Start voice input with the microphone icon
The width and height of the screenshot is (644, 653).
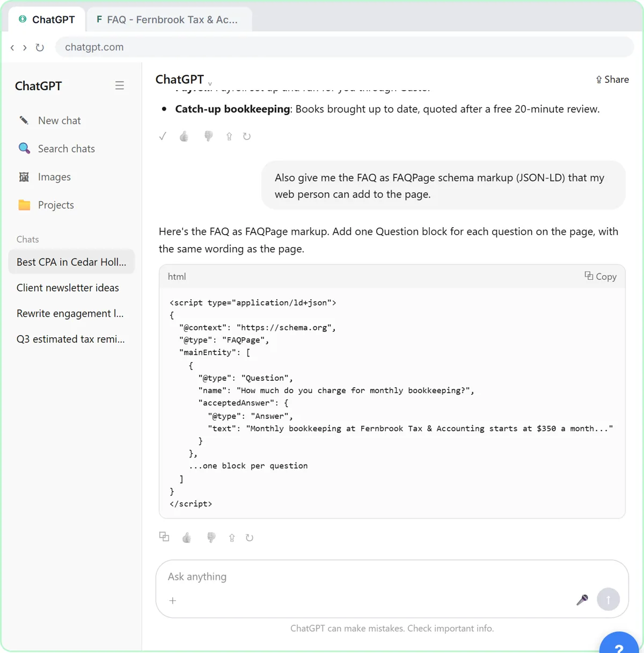582,600
